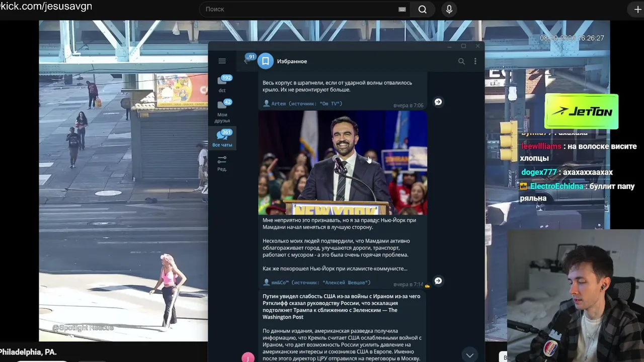Click the 08-29-2026 16:26:27 camera timestamp

point(572,38)
